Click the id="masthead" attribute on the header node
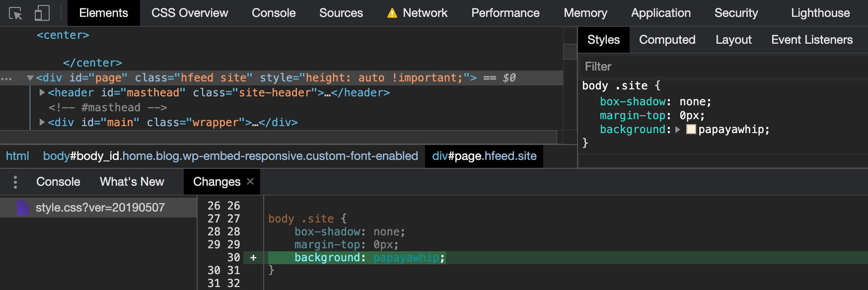Screen dimensions: 868x290 click(x=144, y=93)
